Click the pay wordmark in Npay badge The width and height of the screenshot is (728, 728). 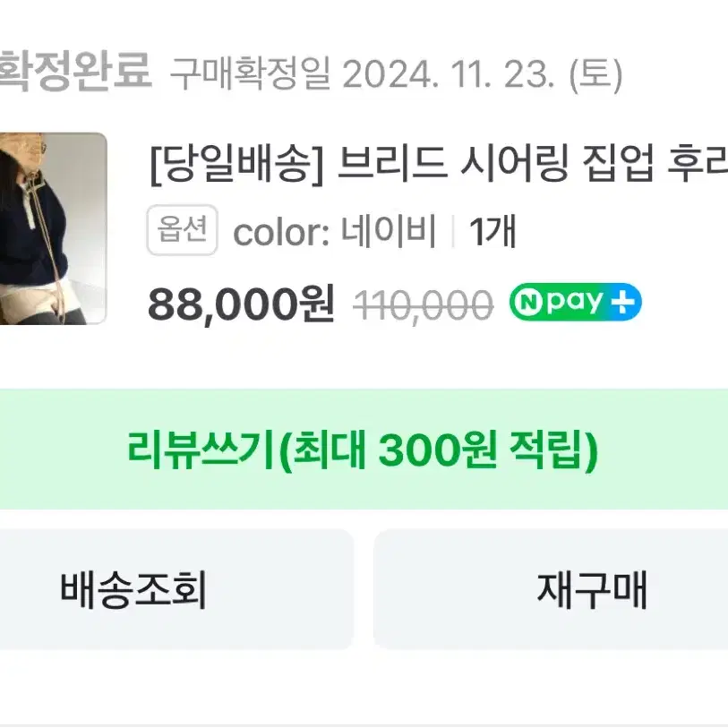(574, 303)
